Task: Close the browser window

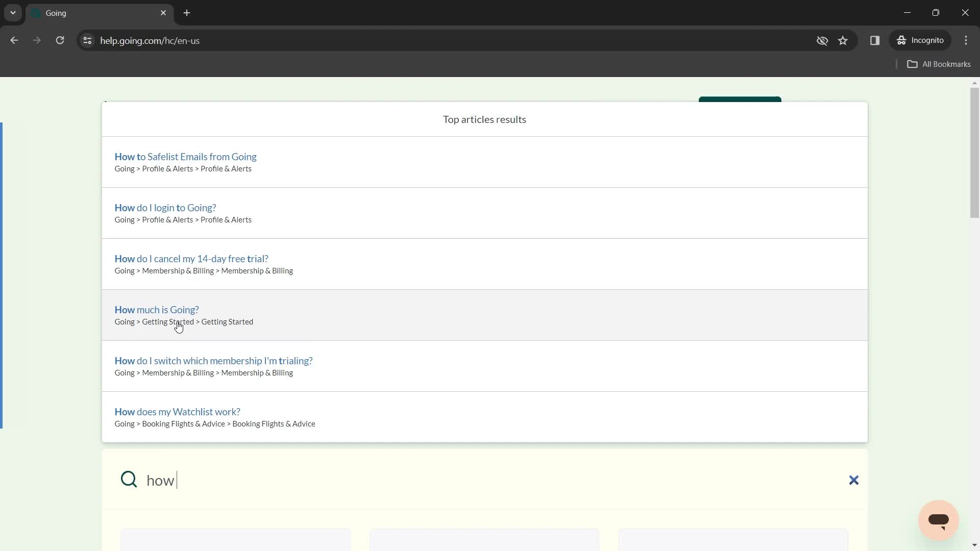Action: point(965,13)
